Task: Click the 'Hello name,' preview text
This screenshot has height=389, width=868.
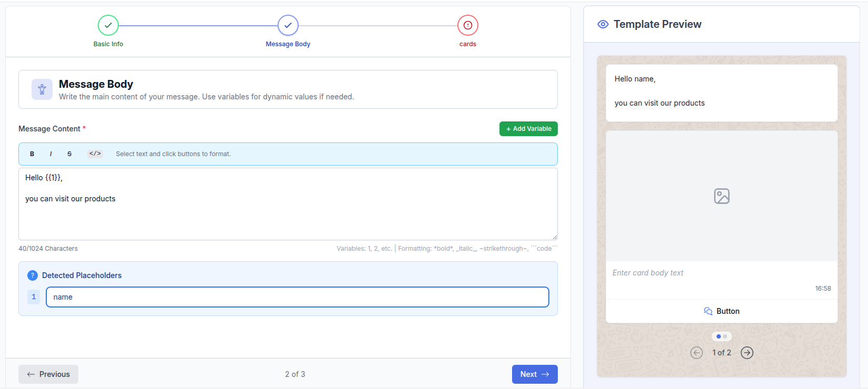Action: (x=635, y=79)
